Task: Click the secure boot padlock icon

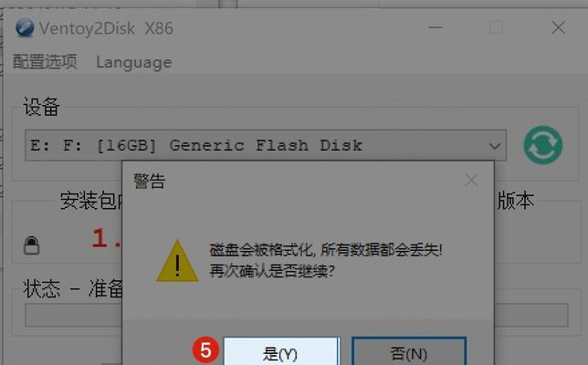Action: coord(31,245)
